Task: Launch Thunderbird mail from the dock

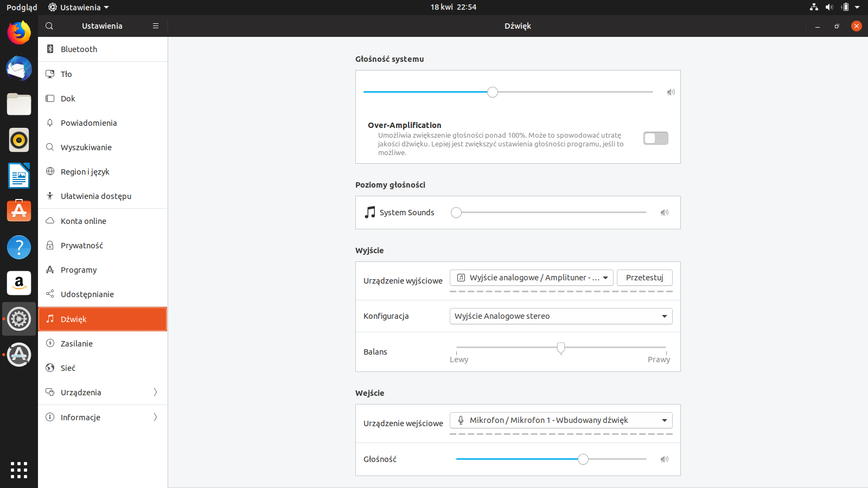Action: click(19, 68)
